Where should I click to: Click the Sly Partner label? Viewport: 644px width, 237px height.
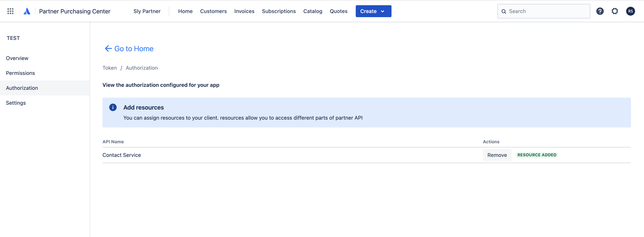coord(147,11)
